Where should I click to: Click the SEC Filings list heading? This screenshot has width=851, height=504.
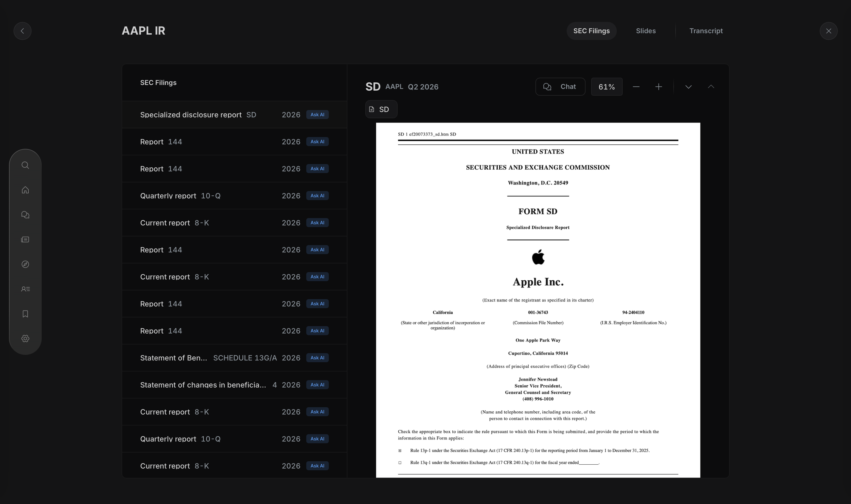tap(158, 83)
